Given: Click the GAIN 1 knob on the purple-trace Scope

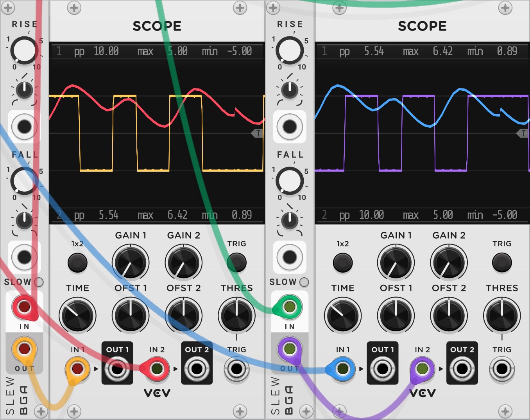Looking at the screenshot, I should (x=396, y=263).
